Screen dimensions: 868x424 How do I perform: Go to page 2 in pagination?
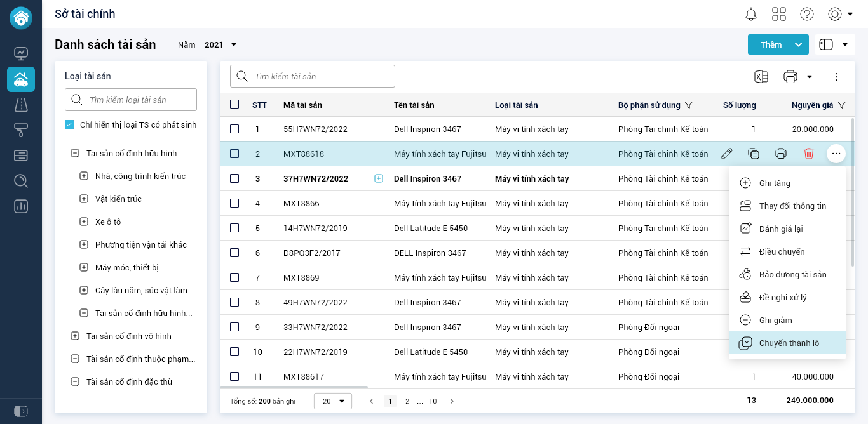click(407, 401)
